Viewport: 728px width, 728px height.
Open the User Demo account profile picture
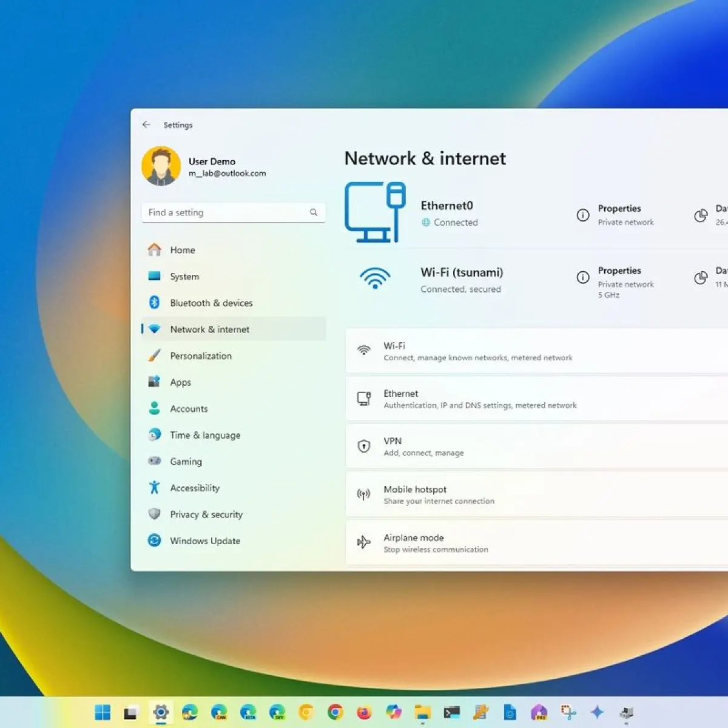click(x=161, y=166)
